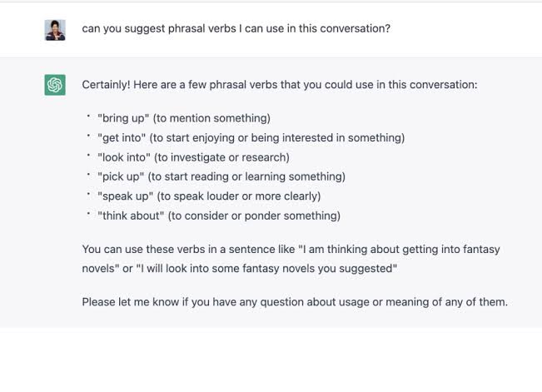542x392 pixels.
Task: Click the line starting "You can use these verbs"
Action: (x=291, y=249)
